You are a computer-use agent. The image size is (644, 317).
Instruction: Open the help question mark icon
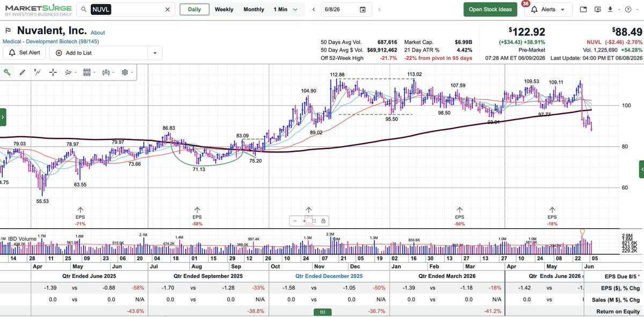[630, 10]
